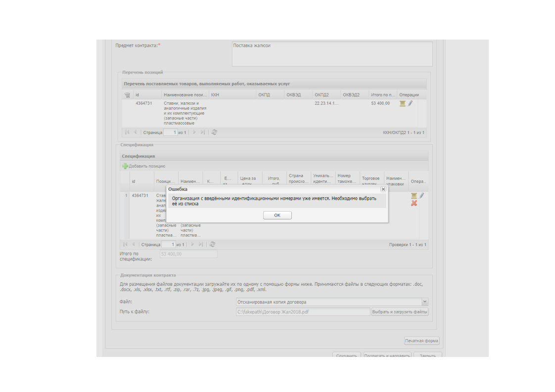Click the Итого по п... column header
The width and height of the screenshot is (555, 392).
[x=383, y=95]
